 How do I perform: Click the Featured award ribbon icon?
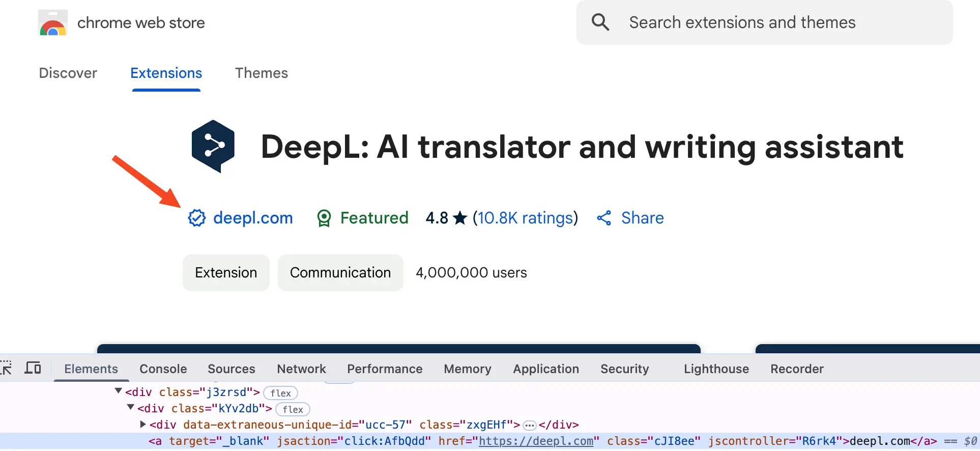(x=324, y=218)
